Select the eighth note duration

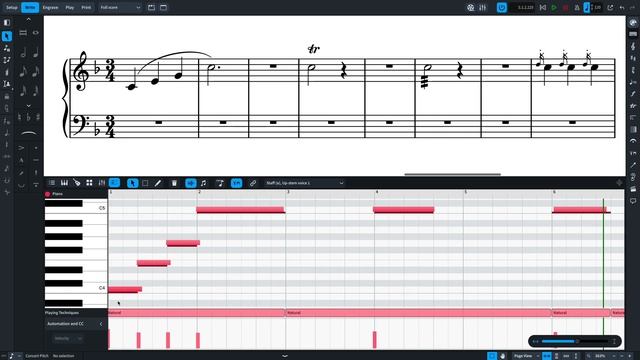pos(23,71)
